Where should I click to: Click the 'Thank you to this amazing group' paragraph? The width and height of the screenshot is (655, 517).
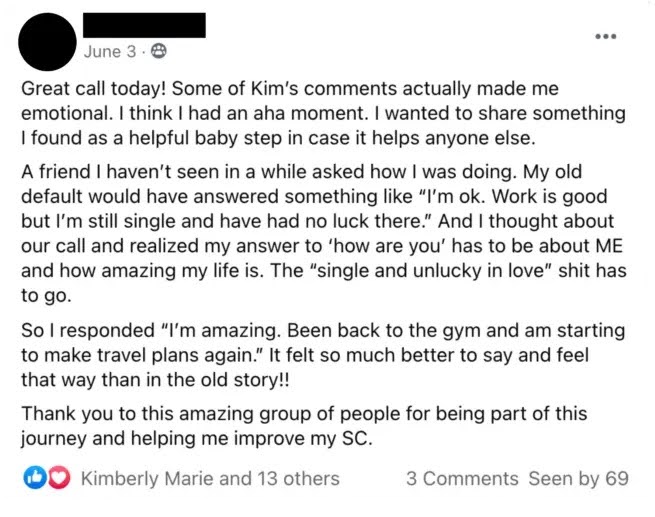click(x=304, y=426)
